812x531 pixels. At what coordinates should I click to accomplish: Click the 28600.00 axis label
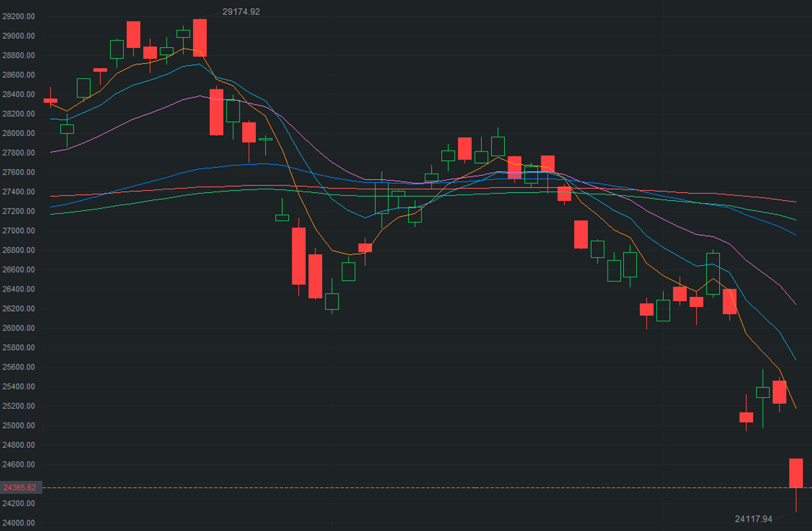coord(19,75)
